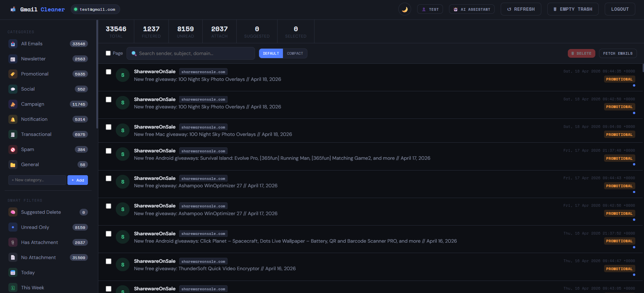This screenshot has height=293, width=644.
Task: Select the Newsletter category icon
Action: pos(13,59)
